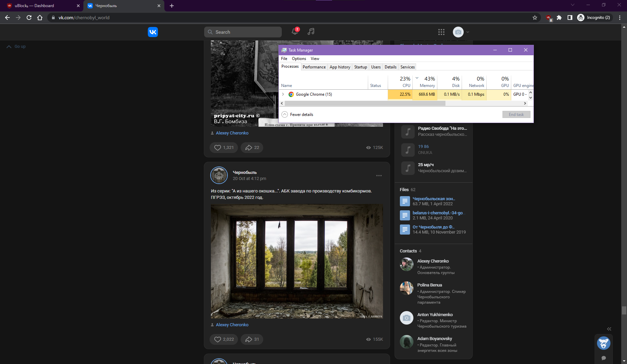The image size is (627, 364).
Task: Open the VK music player icon
Action: coord(311,32)
